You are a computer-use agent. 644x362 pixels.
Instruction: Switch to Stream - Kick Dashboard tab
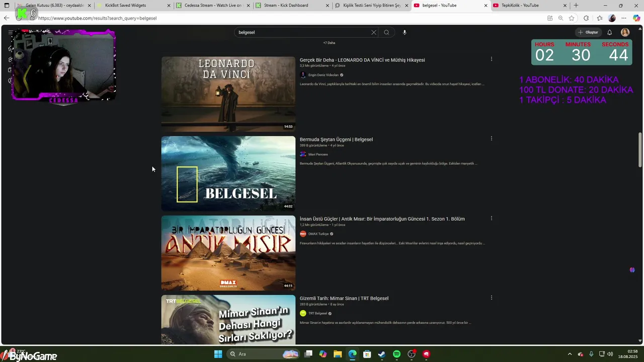[x=293, y=6]
